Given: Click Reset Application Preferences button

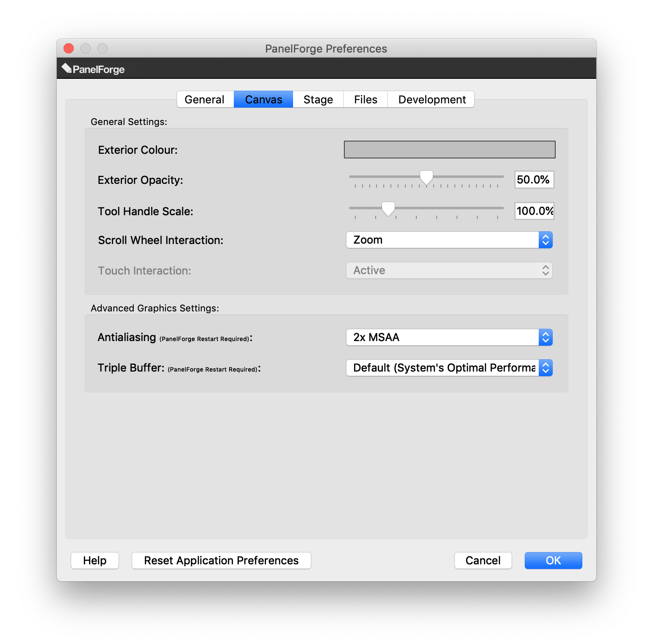Looking at the screenshot, I should [221, 561].
